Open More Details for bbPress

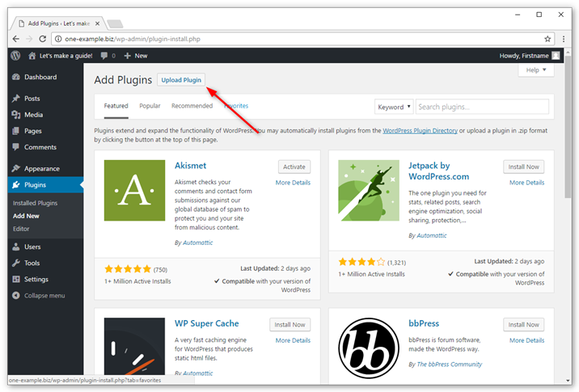(x=526, y=341)
